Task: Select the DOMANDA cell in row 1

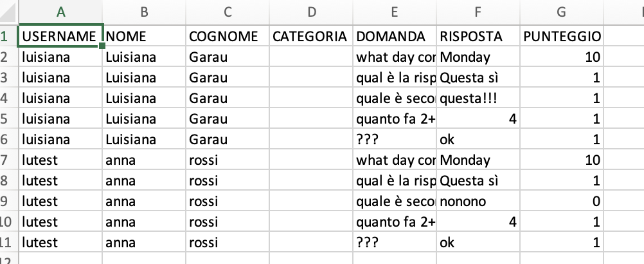Action: [x=395, y=36]
